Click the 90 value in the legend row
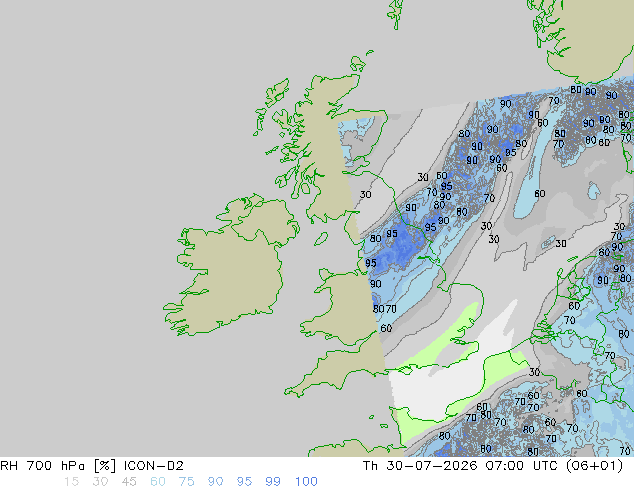The image size is (634, 490). pyautogui.click(x=215, y=482)
